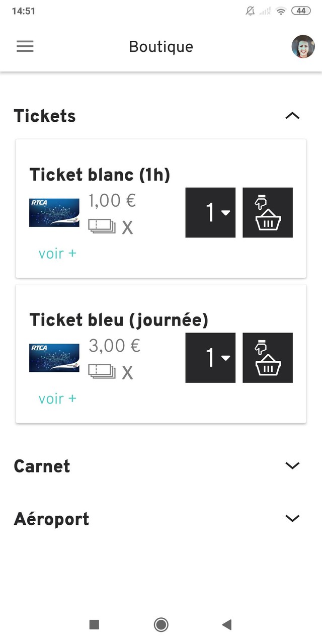Screen dimensions: 322x644
Task: Tap the Ticket blanc RTCA card image
Action: click(54, 212)
